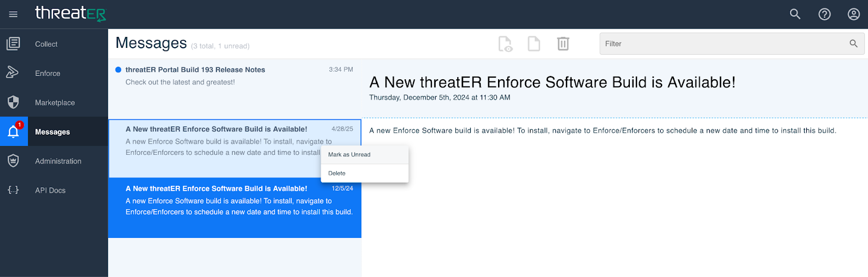Image resolution: width=868 pixels, height=277 pixels.
Task: Go to Enforce section
Action: click(48, 73)
